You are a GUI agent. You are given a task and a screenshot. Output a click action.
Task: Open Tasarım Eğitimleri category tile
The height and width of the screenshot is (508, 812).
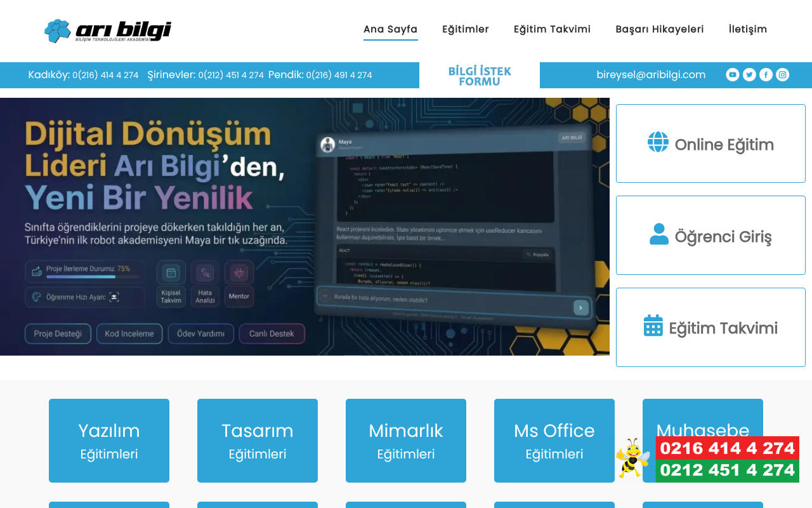click(x=258, y=441)
